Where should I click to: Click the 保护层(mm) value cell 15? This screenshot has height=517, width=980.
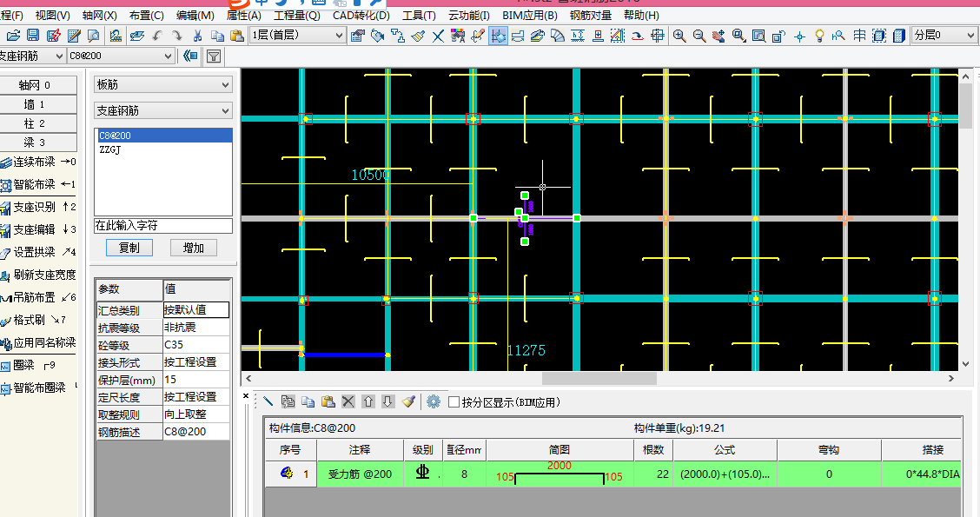click(x=196, y=380)
